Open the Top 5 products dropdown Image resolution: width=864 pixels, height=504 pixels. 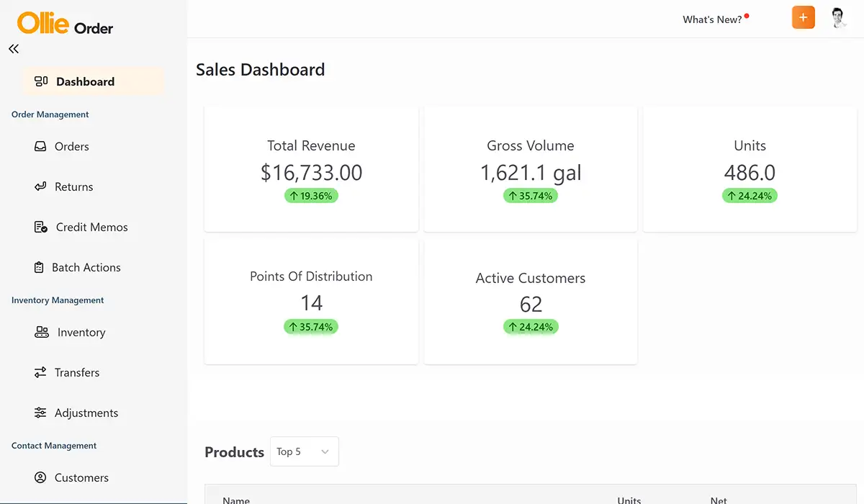click(x=304, y=451)
